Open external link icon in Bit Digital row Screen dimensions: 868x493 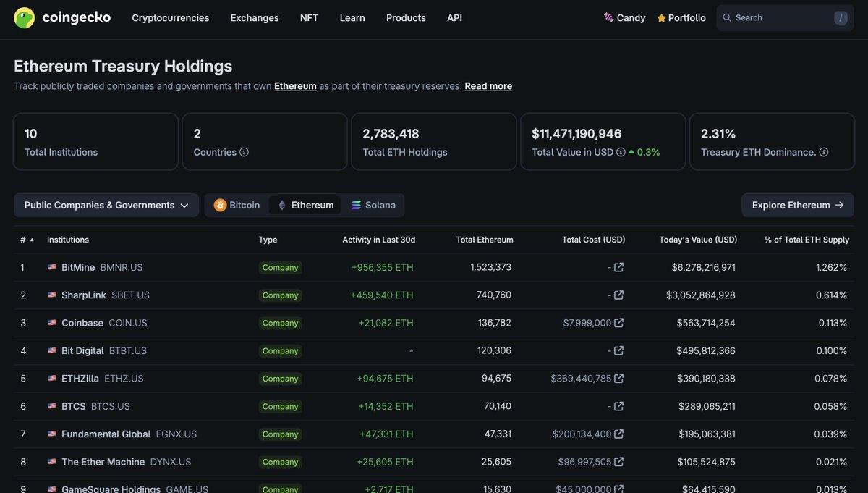[x=618, y=350]
